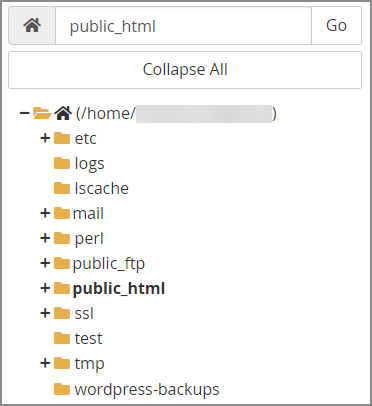Expand the perl folder

[45, 238]
